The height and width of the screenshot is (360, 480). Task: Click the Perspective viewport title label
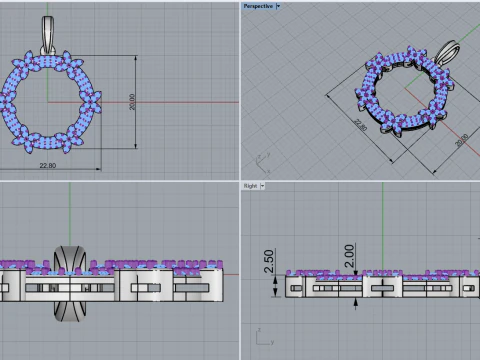(x=258, y=6)
